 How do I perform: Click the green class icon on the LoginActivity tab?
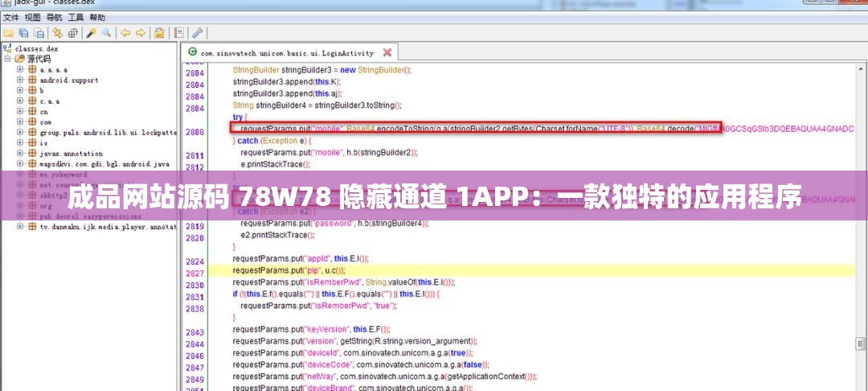(x=192, y=52)
